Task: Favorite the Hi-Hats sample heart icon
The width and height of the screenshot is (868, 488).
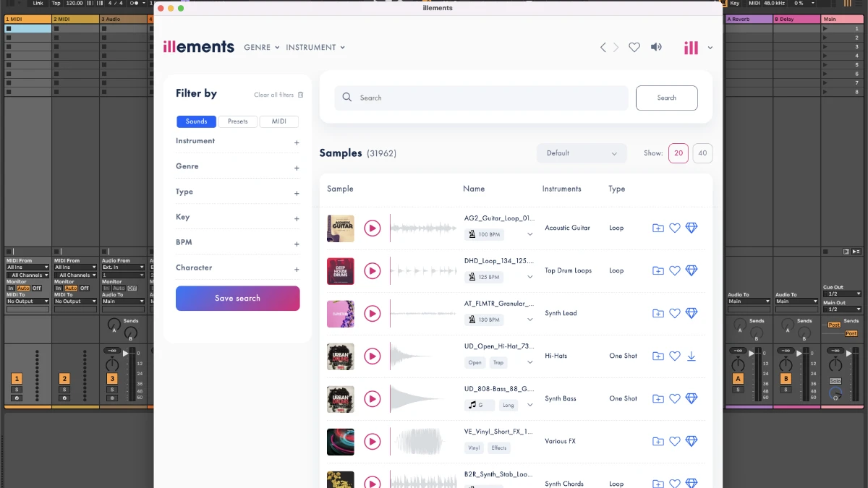Action: tap(675, 356)
